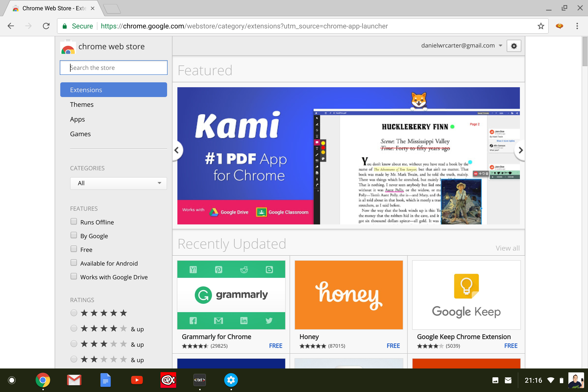The height and width of the screenshot is (392, 588).
Task: Open the image notification icon in the tray
Action: (495, 380)
